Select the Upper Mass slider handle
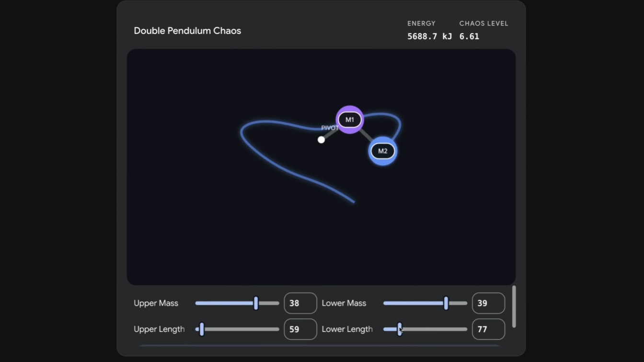Screen dimensions: 644x362 tap(255, 303)
